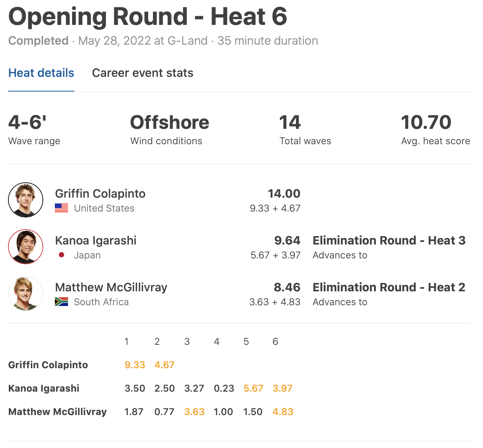Click the South Africa flag icon
Screen dimensions: 483x448
(61, 302)
